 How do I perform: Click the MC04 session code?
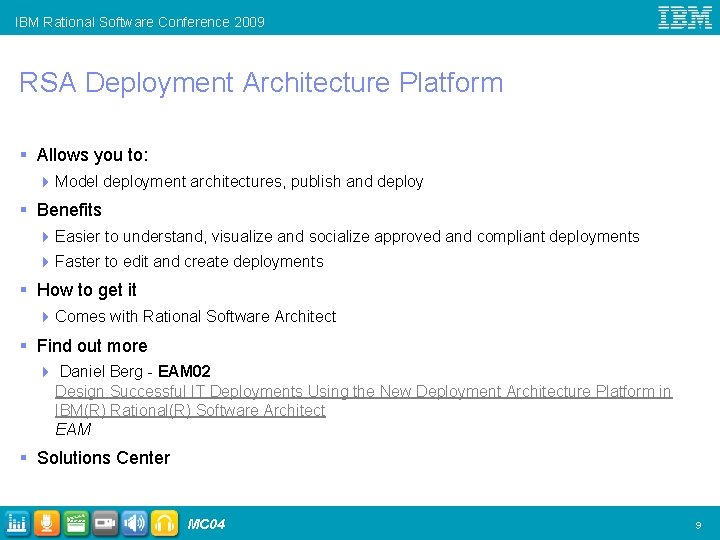206,524
